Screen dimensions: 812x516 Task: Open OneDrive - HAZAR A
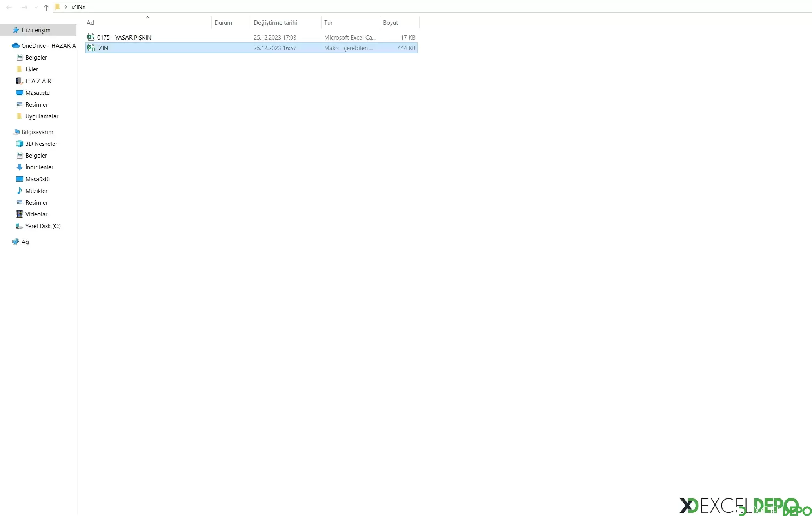49,45
